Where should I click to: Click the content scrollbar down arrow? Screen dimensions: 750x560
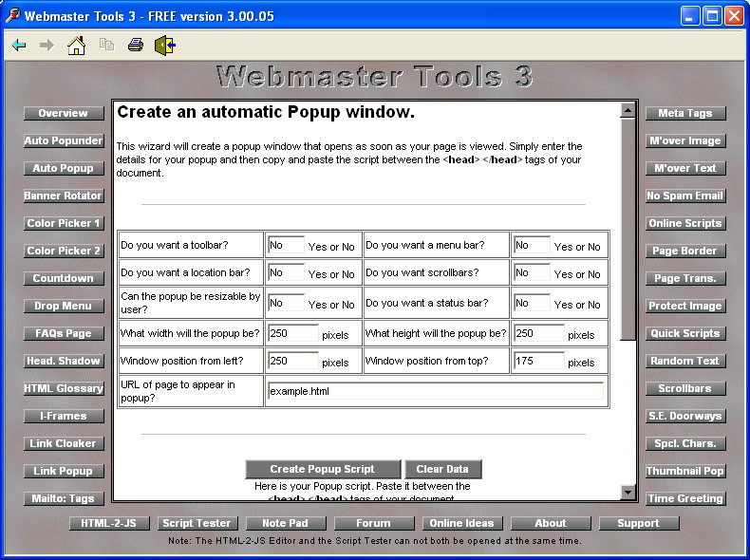coord(628,492)
